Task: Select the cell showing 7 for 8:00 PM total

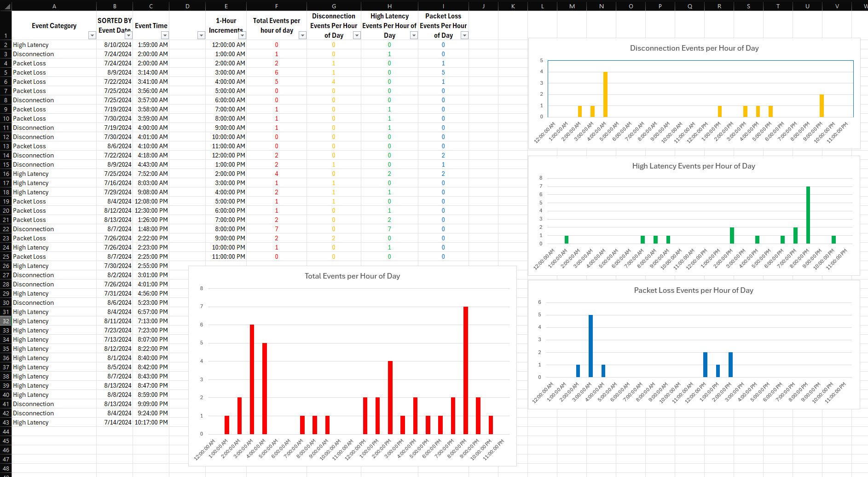Action: click(277, 229)
